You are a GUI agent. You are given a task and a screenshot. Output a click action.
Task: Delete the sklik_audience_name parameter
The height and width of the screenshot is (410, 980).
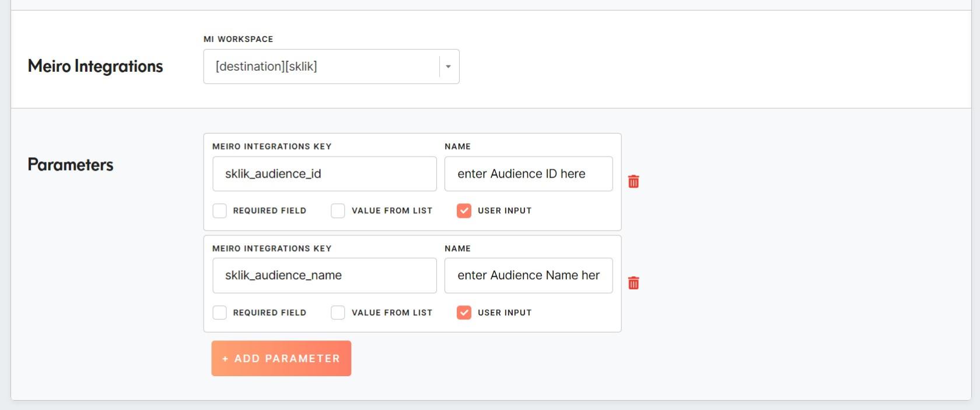[633, 283]
